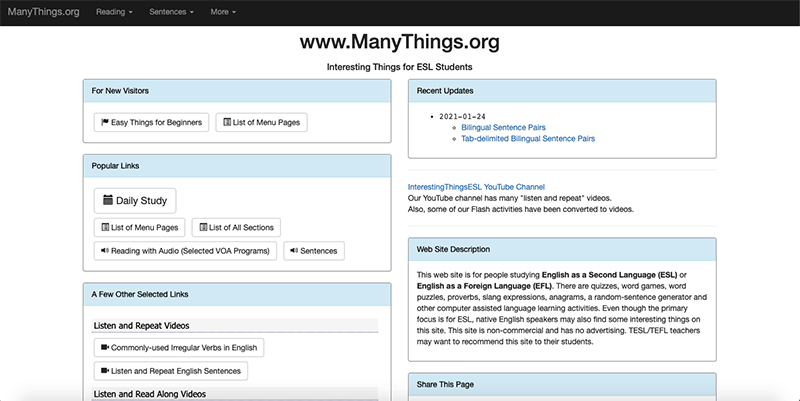The image size is (800, 401).
Task: Open the More dropdown menu
Action: [223, 12]
